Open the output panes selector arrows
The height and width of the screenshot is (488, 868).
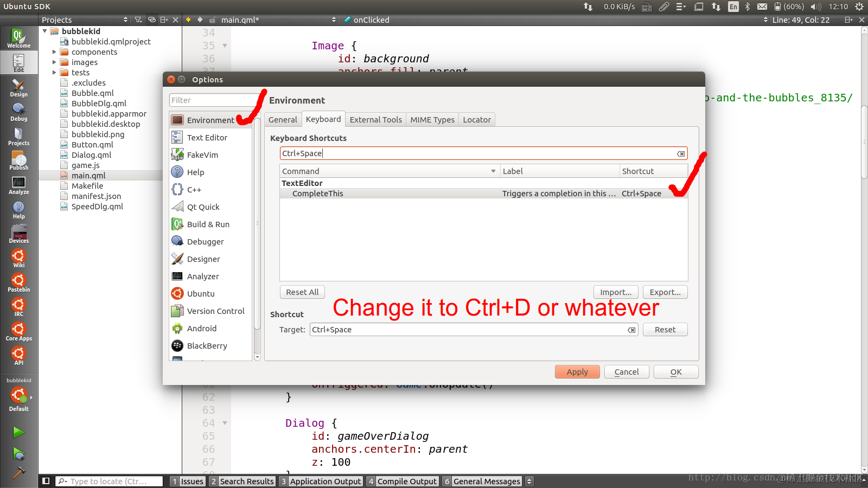(x=529, y=481)
